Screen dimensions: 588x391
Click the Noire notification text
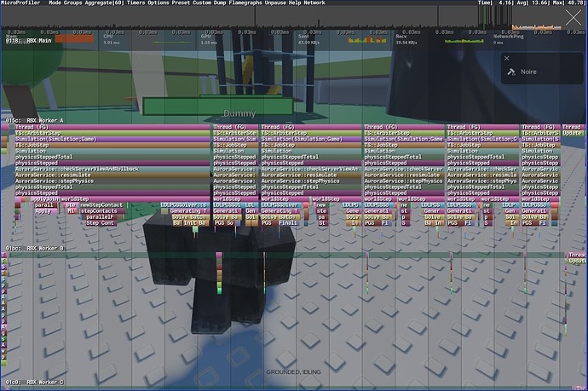tap(528, 72)
